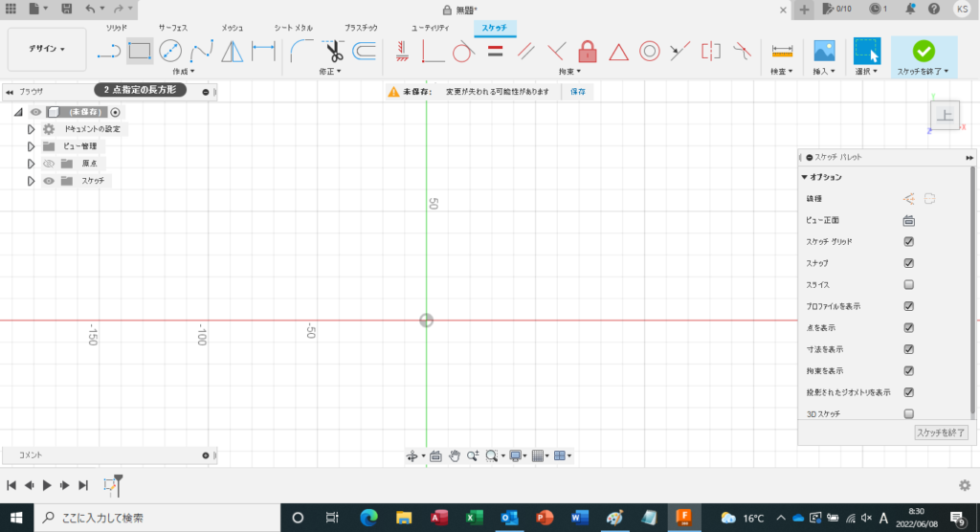This screenshot has width=980, height=532.
Task: Expand スケッチ tree node
Action: (x=31, y=181)
